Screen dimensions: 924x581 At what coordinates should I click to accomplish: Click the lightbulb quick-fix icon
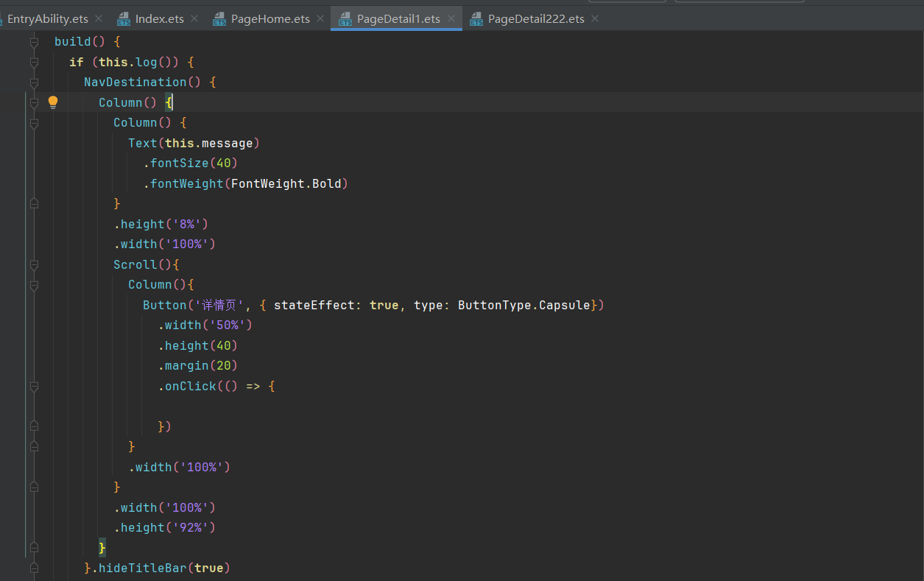tap(53, 102)
